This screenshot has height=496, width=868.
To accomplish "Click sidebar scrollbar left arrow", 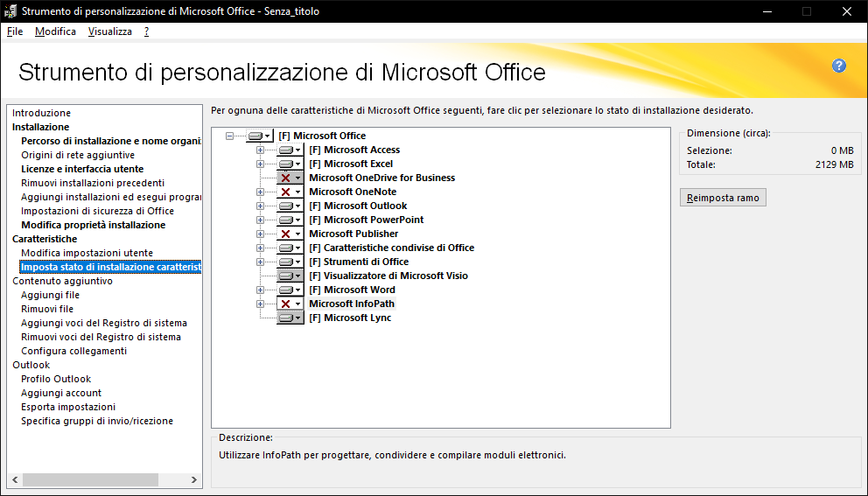I will pyautogui.click(x=15, y=479).
